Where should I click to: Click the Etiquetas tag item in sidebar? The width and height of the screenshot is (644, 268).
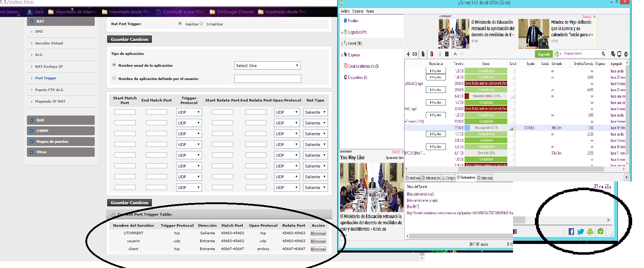click(x=354, y=55)
